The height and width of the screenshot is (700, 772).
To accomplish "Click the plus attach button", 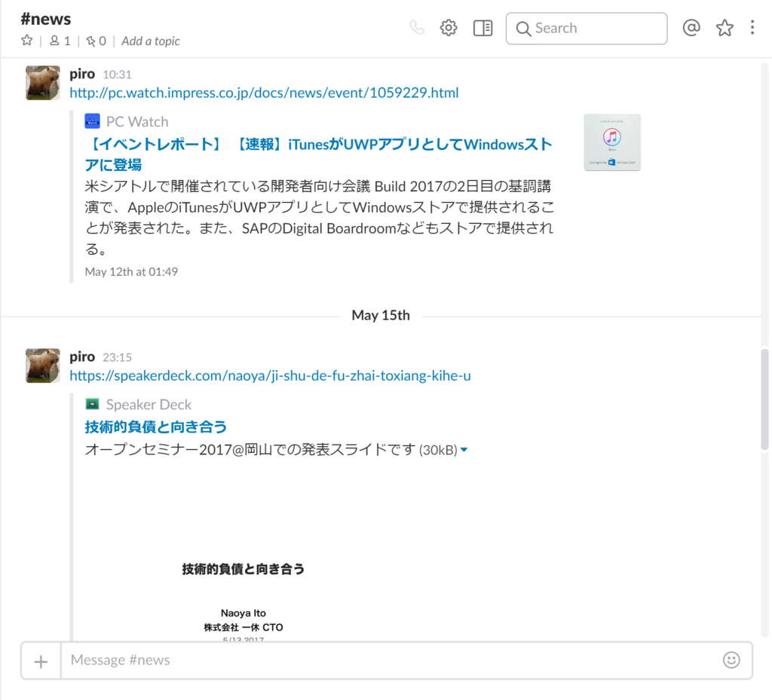I will click(x=41, y=661).
